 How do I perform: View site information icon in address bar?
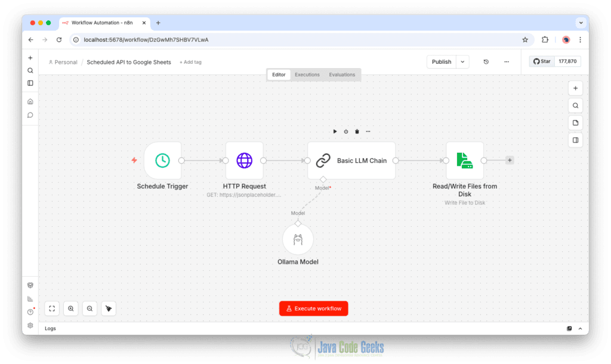tap(76, 40)
